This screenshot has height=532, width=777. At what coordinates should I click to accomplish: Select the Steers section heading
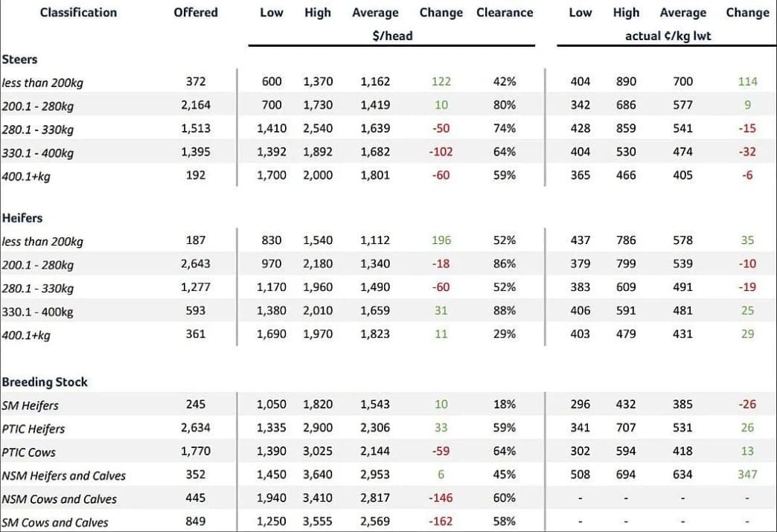(x=20, y=60)
